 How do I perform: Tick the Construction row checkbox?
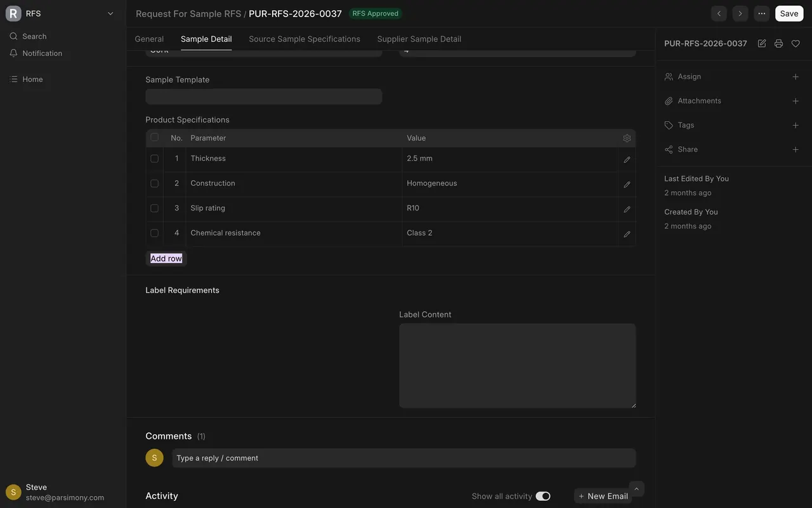[155, 184]
